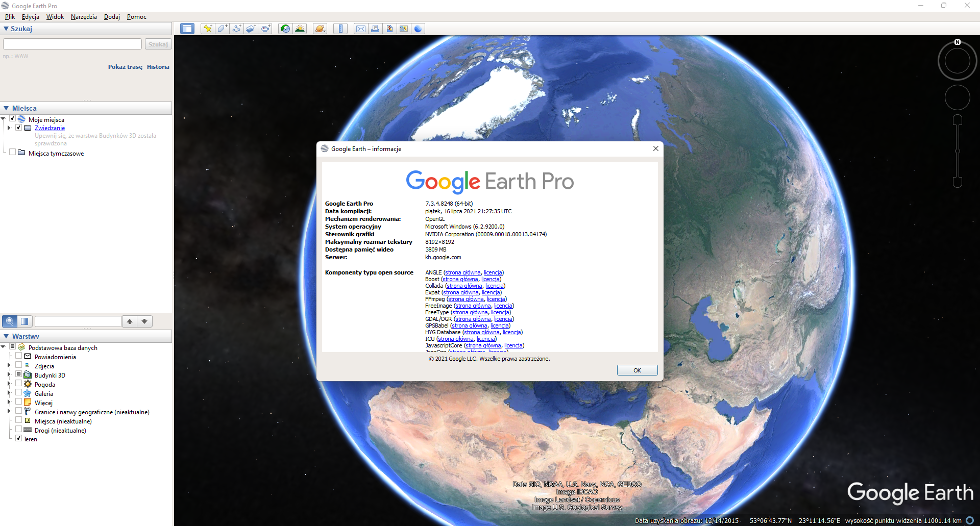Image resolution: width=980 pixels, height=526 pixels.
Task: Click the Add Path toolbar icon
Action: [x=236, y=29]
